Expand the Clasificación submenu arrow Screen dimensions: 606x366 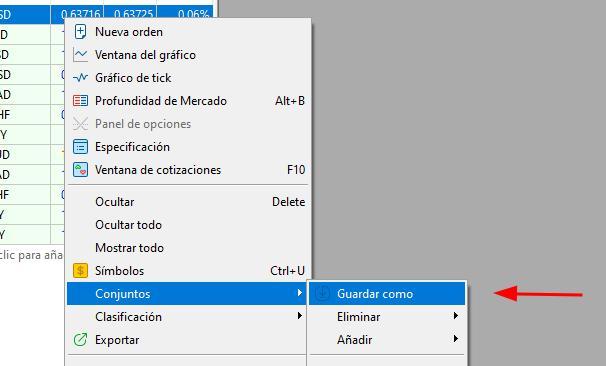click(300, 316)
